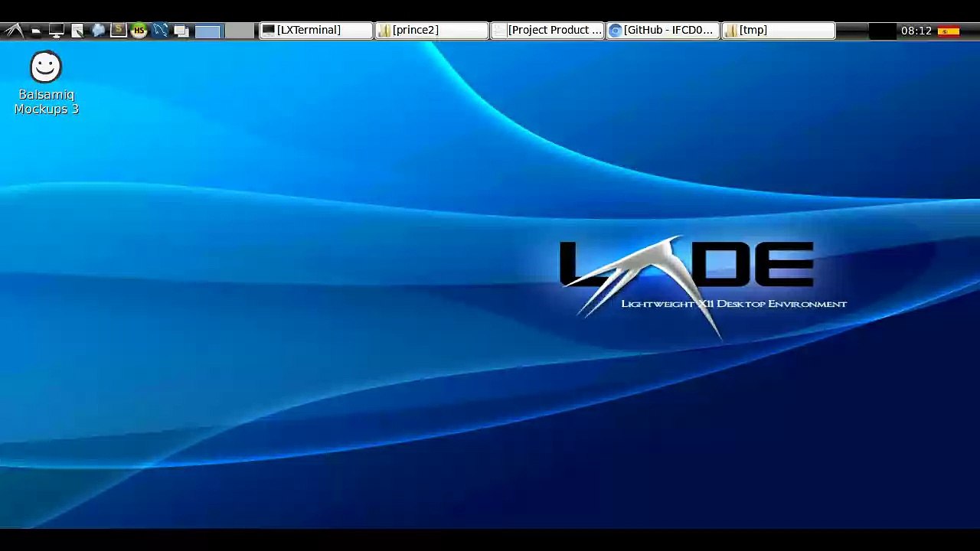
Task: Open the green HS application launcher
Action: pyautogui.click(x=139, y=31)
